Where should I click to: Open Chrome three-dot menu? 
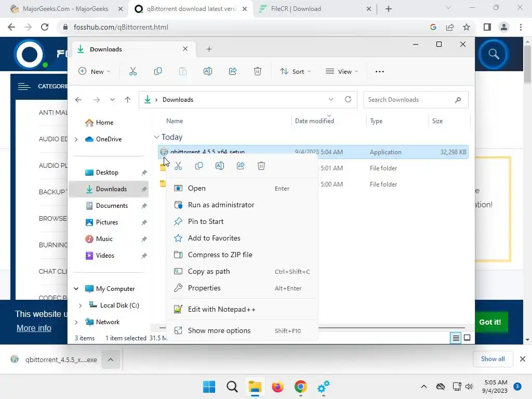point(521,27)
